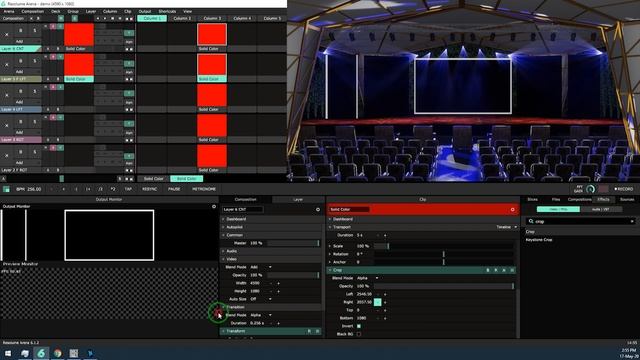Clear the Layer 4 LFT layer with X
Screen dimensions: 640x360
point(7,95)
